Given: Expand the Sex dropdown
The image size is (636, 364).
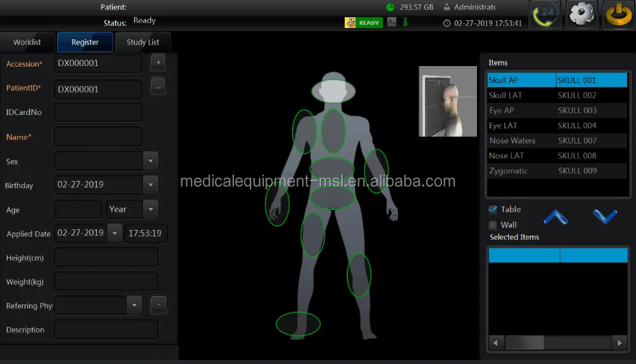Looking at the screenshot, I should pos(151,161).
